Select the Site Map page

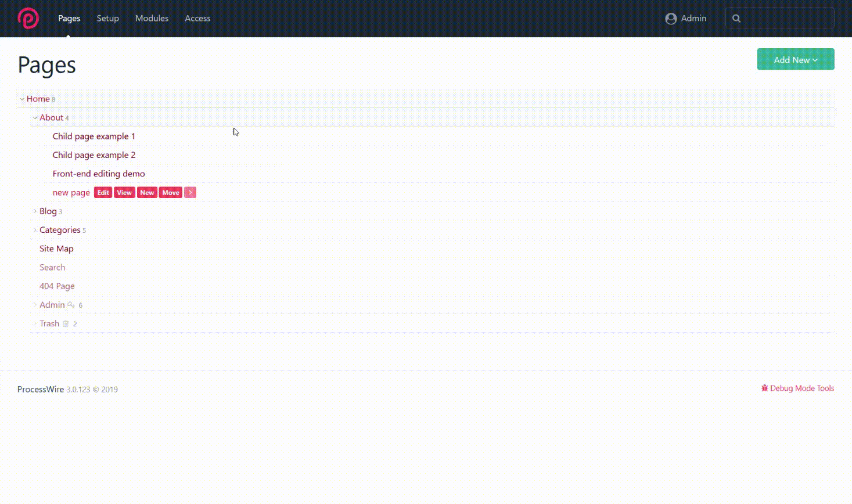coord(56,249)
